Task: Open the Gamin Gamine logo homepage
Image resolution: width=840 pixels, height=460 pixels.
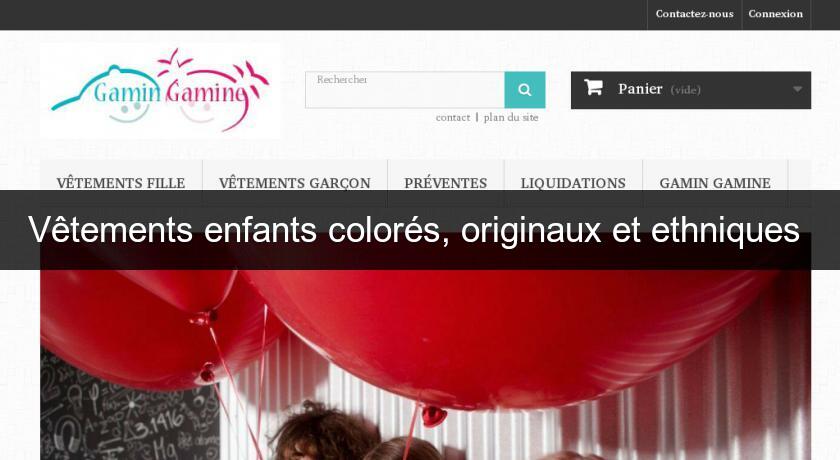Action: point(160,91)
